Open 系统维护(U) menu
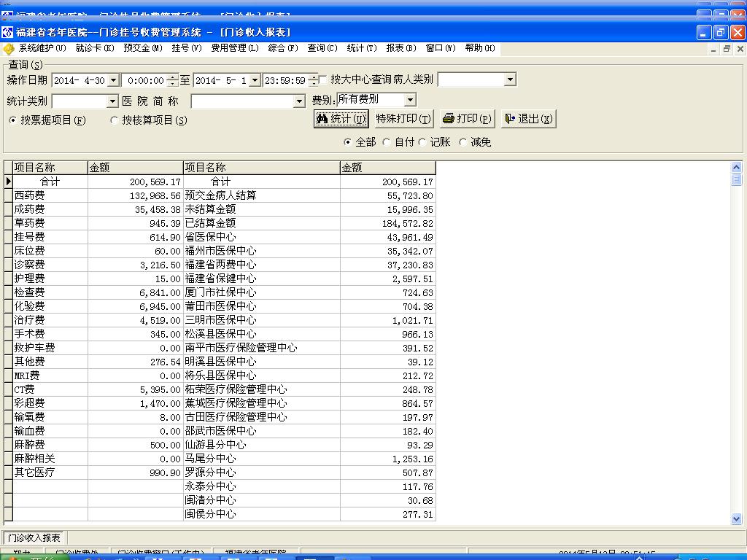This screenshot has height=560, width=747. coord(42,48)
